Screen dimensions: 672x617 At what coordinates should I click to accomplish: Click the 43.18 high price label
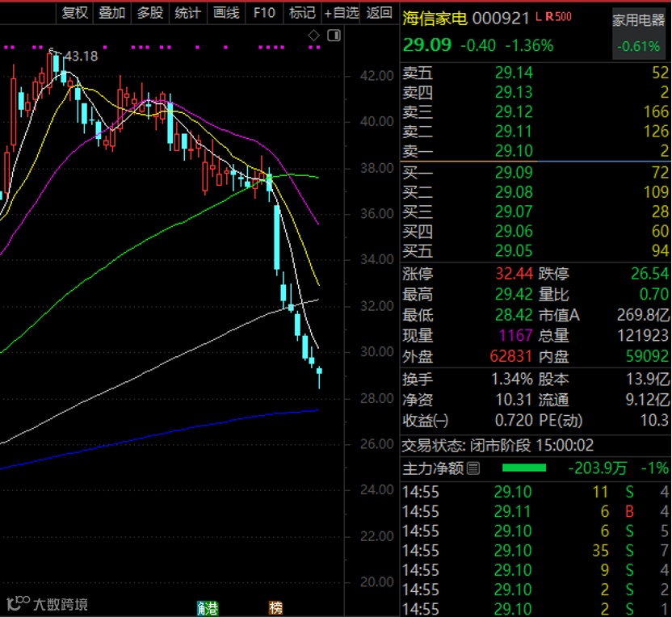coord(81,57)
